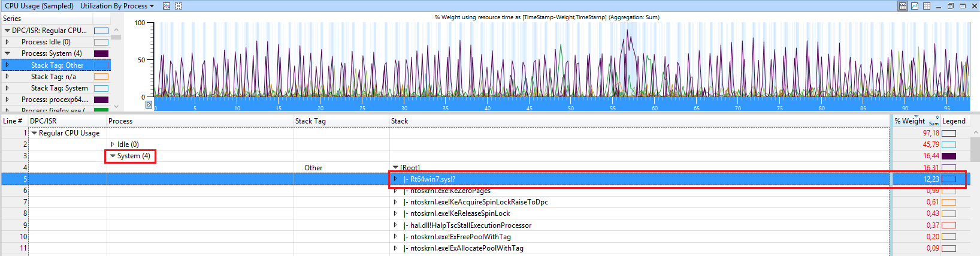The width and height of the screenshot is (980, 256).
Task: Expand the ntoskrnl.exe!ExAllocatePoolWithTag row
Action: (x=395, y=248)
